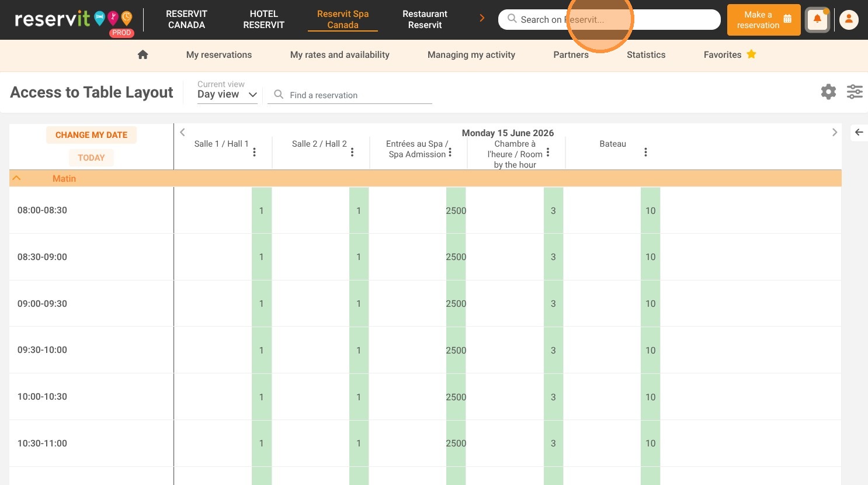Open Room by the hour options menu
Screen dimensions: 868x485
(x=548, y=152)
